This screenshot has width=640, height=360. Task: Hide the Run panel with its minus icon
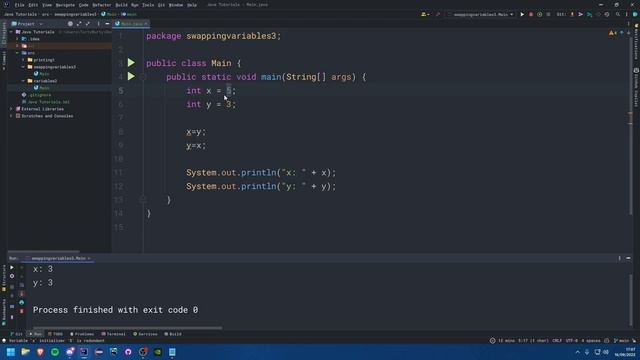point(628,258)
